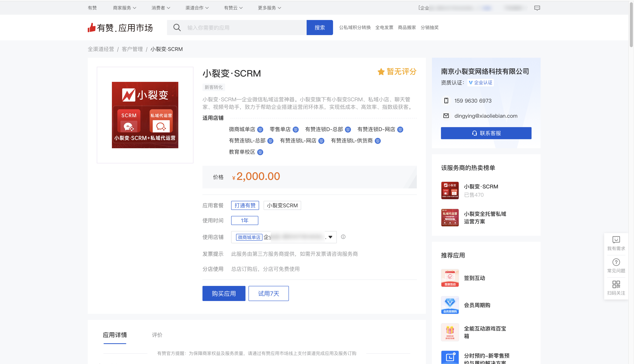
Task: Click the email dingying@xiaoliebian.com
Action: (x=486, y=116)
